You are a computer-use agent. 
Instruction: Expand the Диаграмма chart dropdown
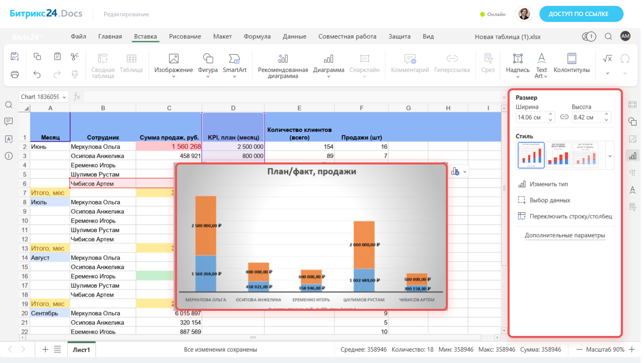pos(329,77)
